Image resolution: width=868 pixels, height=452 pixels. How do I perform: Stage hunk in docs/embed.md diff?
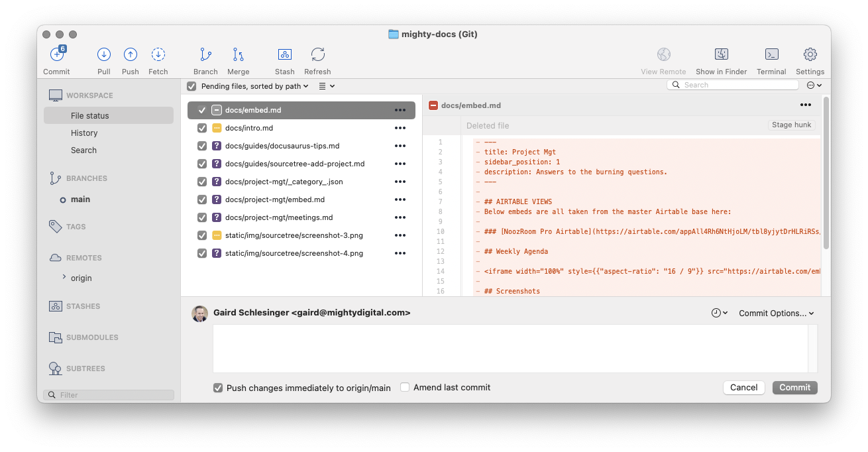coord(792,125)
